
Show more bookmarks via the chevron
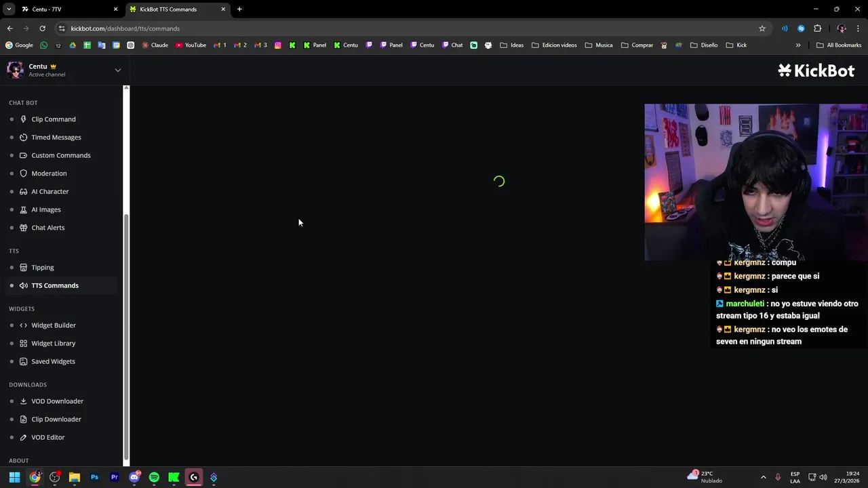(x=798, y=45)
